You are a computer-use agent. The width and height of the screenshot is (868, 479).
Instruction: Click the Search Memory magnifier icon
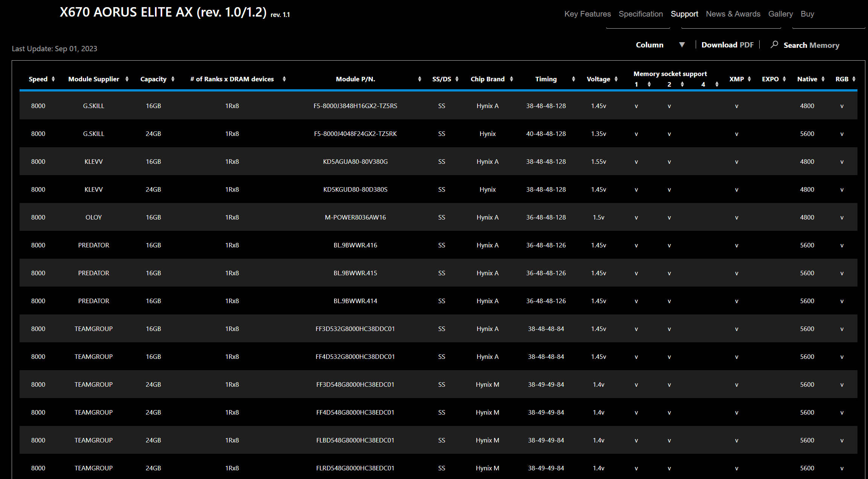pyautogui.click(x=774, y=44)
